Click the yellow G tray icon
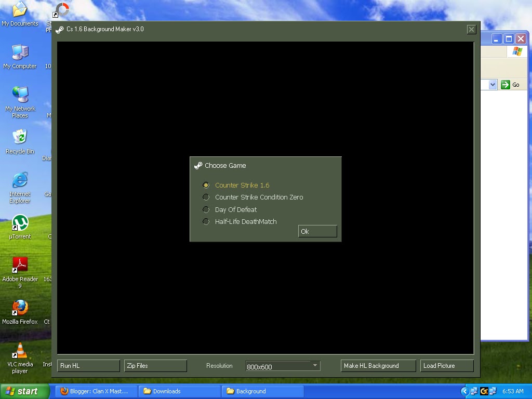Screen dimensions: 532x399 (x=484, y=391)
